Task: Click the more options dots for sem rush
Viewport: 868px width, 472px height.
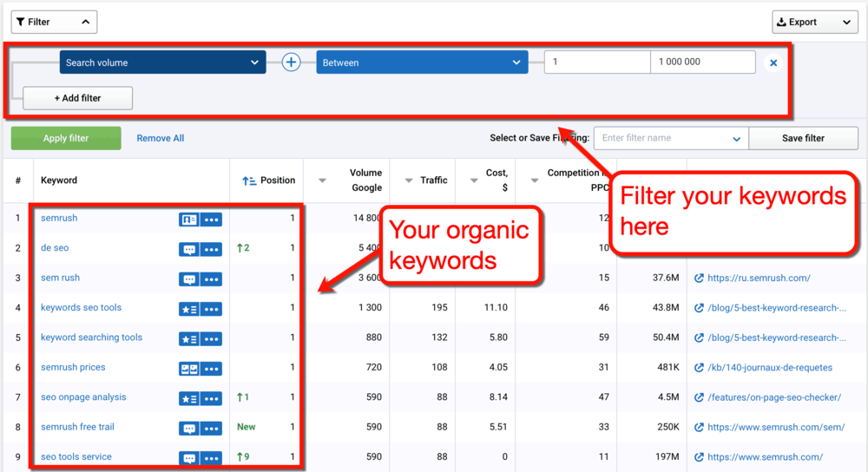Action: coord(212,279)
